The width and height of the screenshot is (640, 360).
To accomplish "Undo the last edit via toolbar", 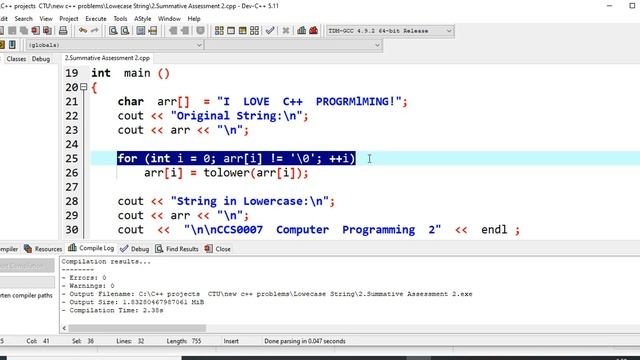I will coord(83,31).
